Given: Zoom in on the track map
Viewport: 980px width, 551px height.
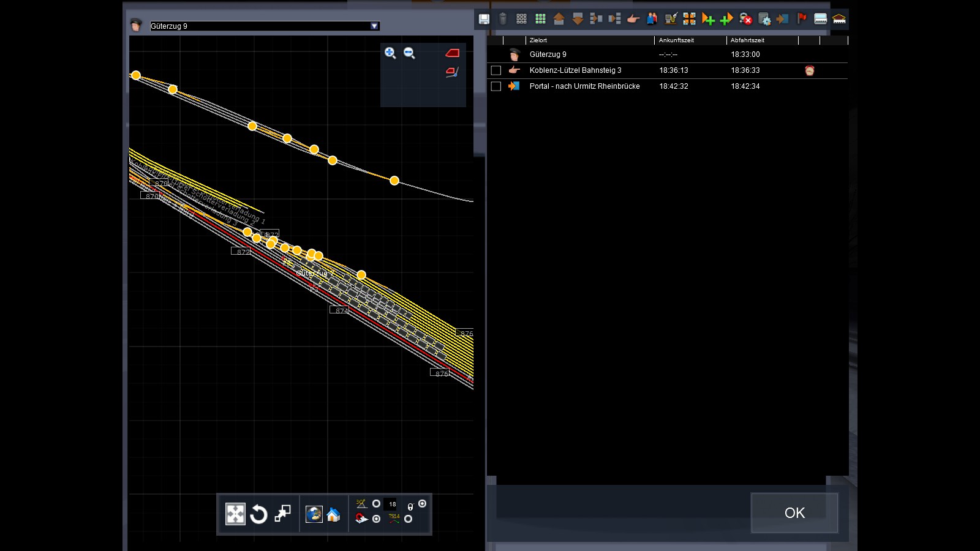Looking at the screenshot, I should 390,53.
